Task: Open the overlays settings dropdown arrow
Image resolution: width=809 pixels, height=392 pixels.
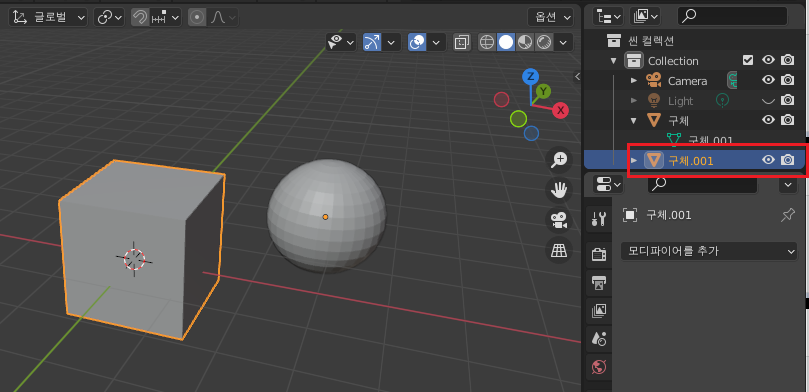Action: (x=436, y=42)
